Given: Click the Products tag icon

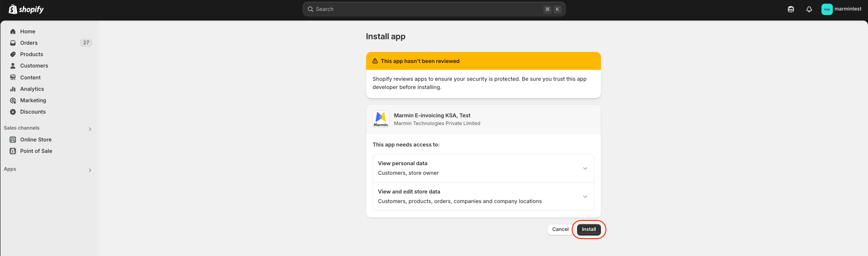Looking at the screenshot, I should [x=13, y=54].
